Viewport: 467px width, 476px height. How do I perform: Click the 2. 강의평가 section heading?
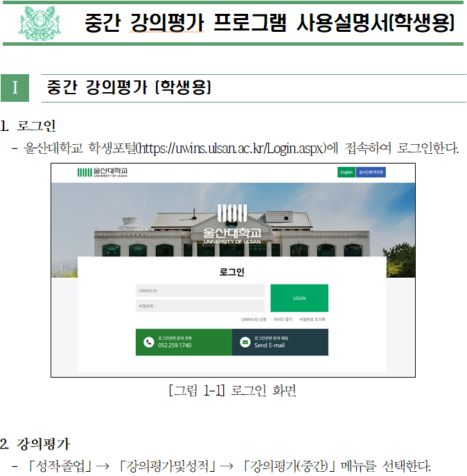[35, 444]
